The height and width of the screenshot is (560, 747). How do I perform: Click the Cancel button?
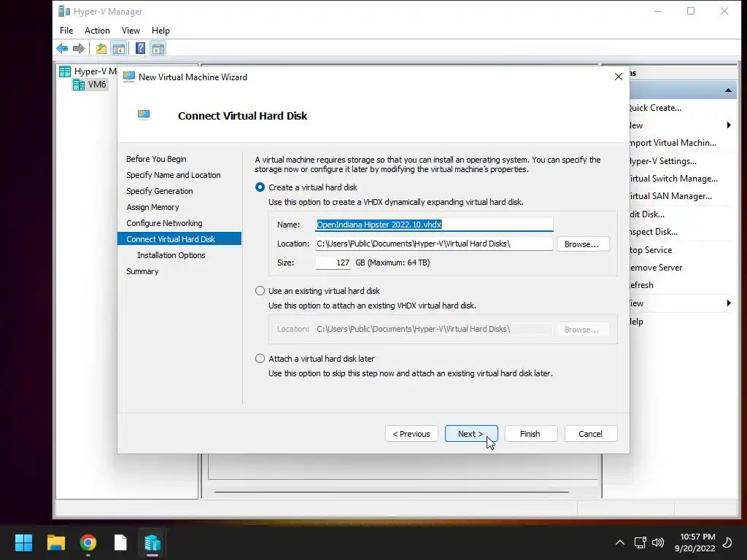(x=591, y=434)
